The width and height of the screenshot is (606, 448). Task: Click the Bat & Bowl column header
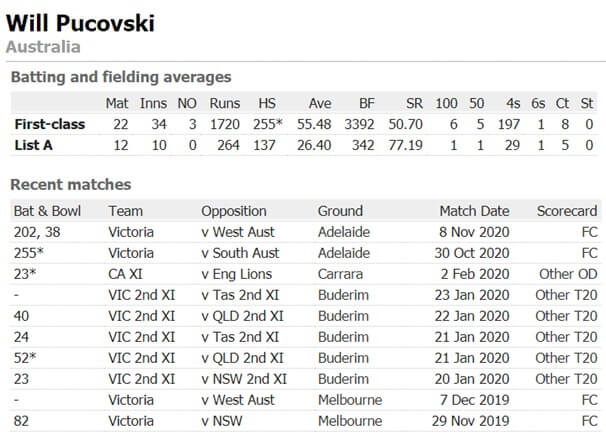tap(47, 211)
